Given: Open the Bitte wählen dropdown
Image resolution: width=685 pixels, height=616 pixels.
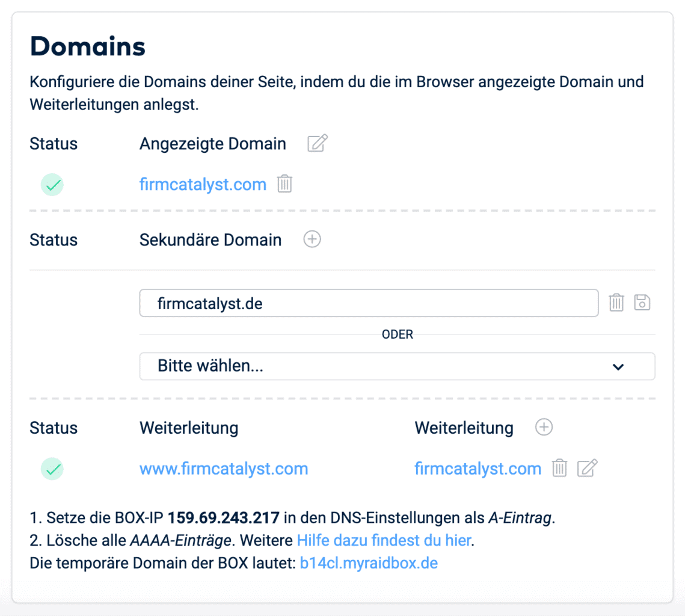Looking at the screenshot, I should click(x=397, y=366).
